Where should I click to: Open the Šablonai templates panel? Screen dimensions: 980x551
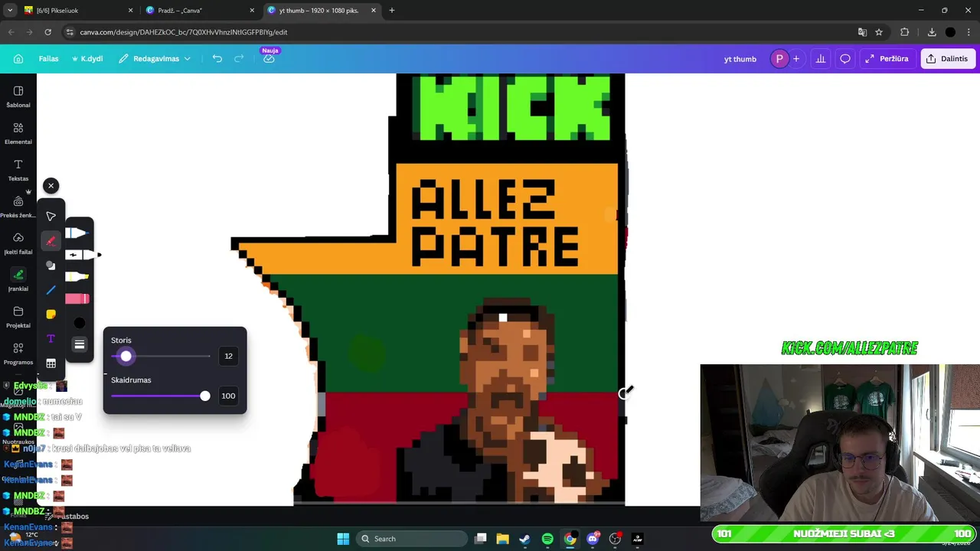(x=18, y=96)
